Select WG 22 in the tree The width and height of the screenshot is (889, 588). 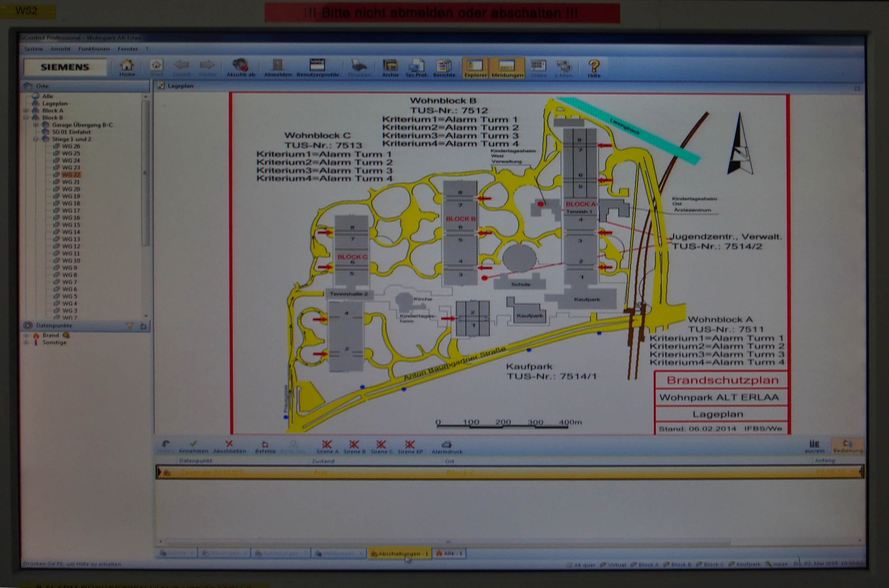pos(71,175)
